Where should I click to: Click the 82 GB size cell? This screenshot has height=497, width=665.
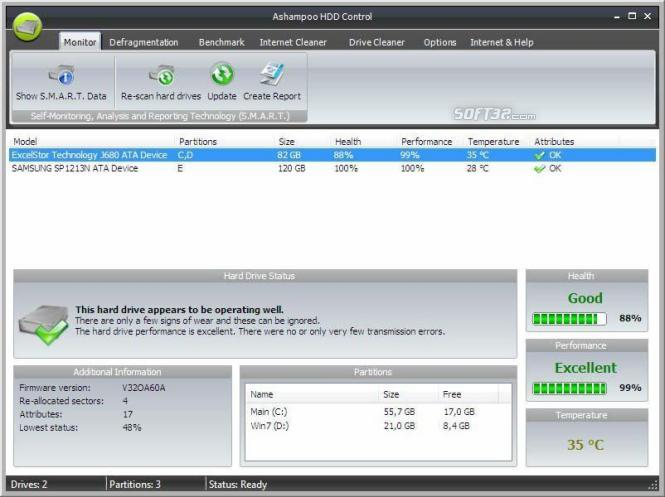[289, 155]
